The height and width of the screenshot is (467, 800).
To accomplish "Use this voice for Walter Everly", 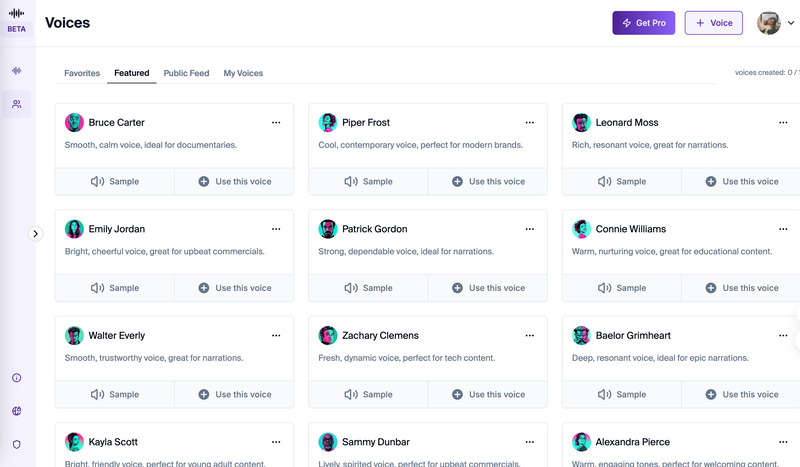I will (234, 394).
